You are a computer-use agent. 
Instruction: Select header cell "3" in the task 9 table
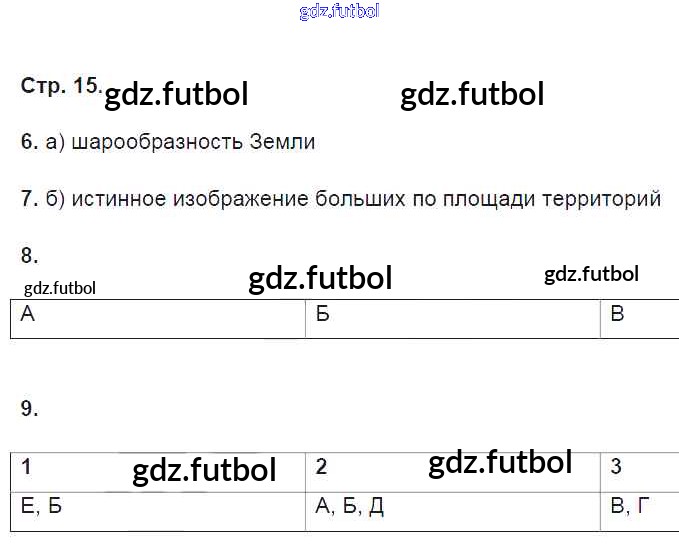click(638, 468)
